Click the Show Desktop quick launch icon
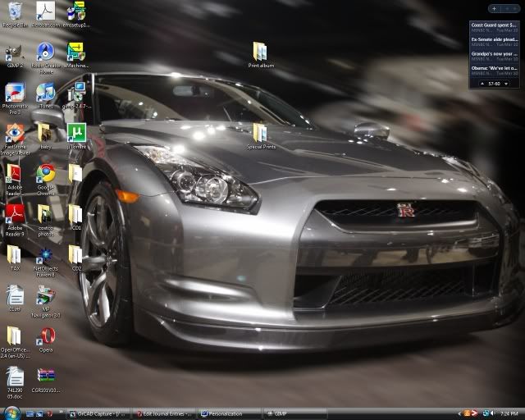 30,414
